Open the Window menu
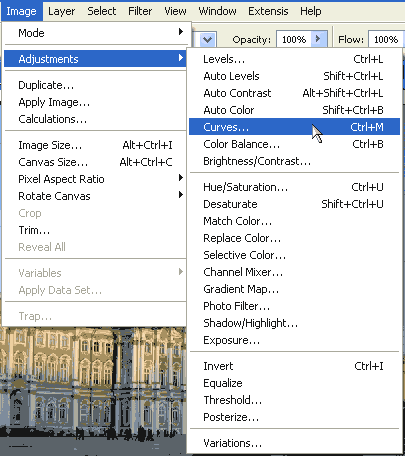Viewport: 405px width, 456px height. point(217,11)
